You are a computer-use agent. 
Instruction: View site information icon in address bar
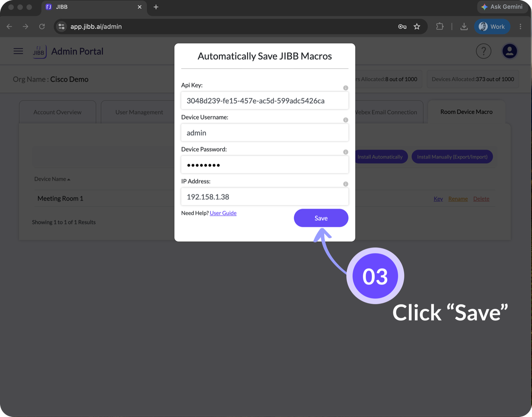click(62, 27)
